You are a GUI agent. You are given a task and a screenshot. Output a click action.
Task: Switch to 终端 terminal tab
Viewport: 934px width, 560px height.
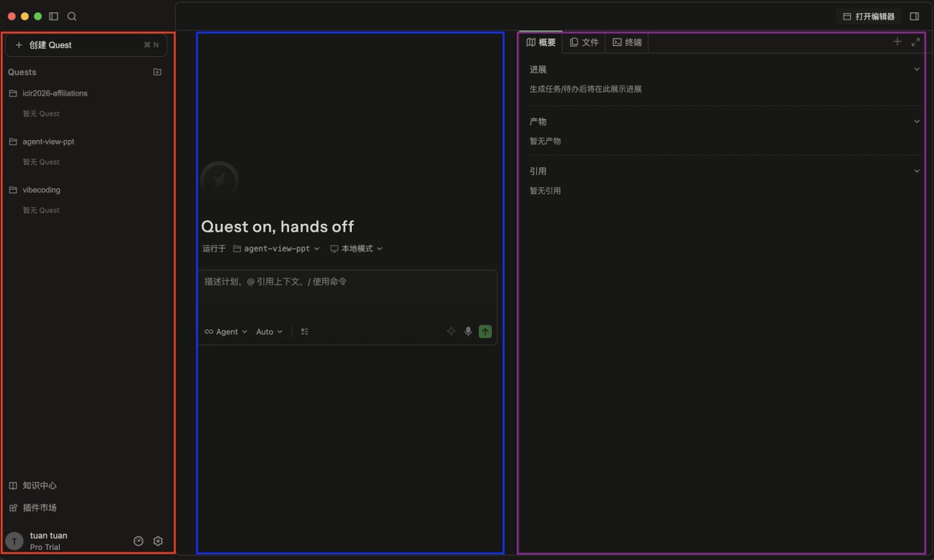627,42
